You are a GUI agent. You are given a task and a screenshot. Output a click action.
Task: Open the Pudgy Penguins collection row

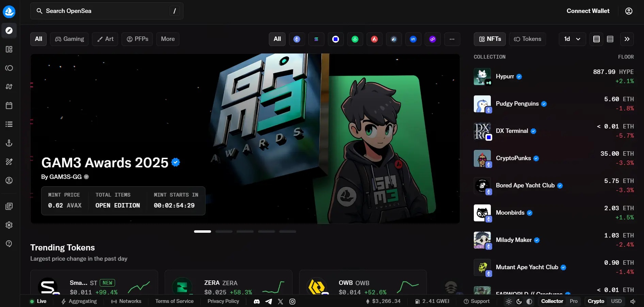(554, 104)
